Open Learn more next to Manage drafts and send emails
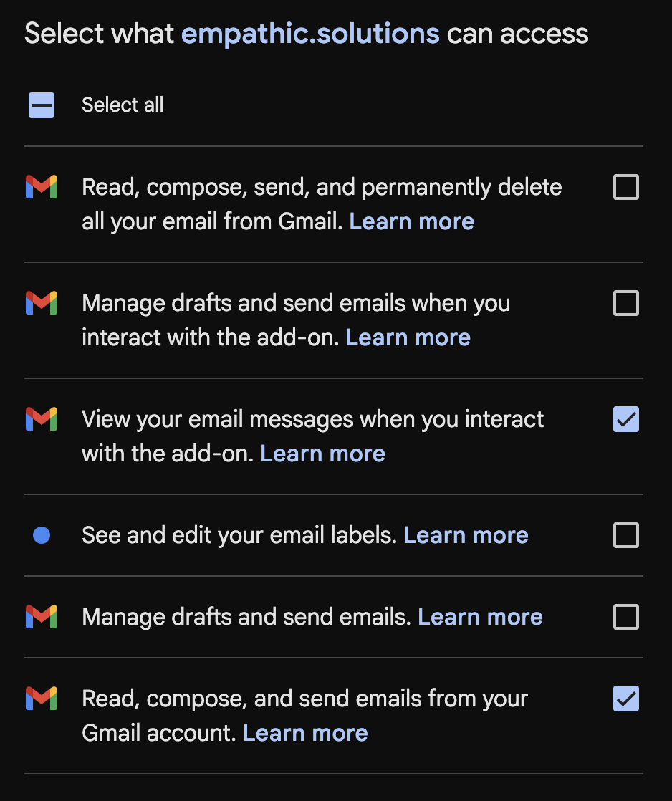The image size is (672, 801). coord(480,617)
